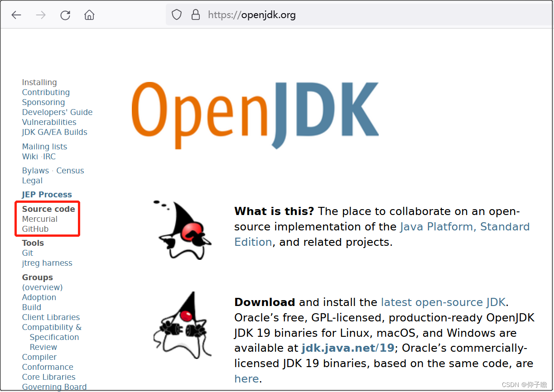This screenshot has height=392, width=554.
Task: Go back with the browser back arrow
Action: pos(16,15)
